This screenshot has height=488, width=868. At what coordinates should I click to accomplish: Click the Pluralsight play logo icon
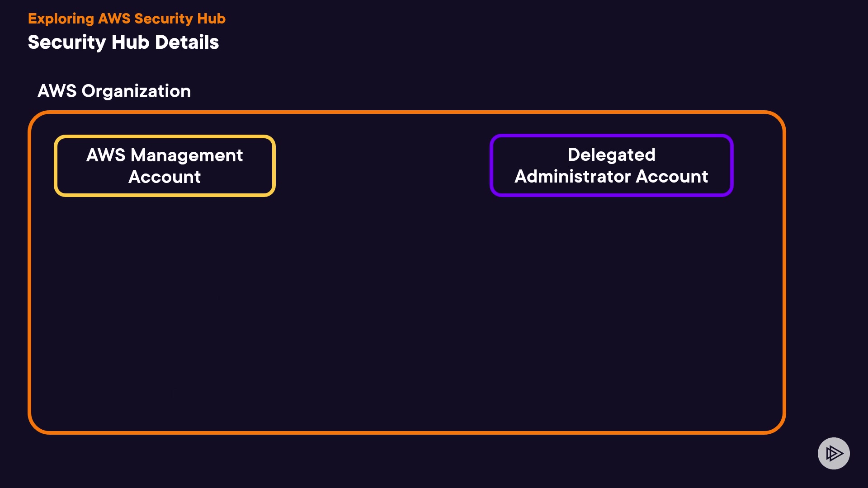(x=834, y=453)
